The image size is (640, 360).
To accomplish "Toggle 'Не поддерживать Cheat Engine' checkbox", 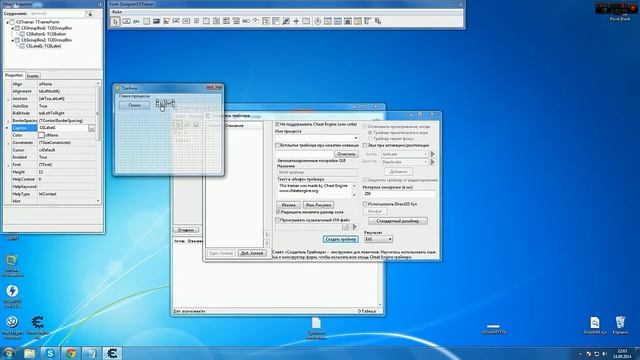I will pyautogui.click(x=278, y=124).
